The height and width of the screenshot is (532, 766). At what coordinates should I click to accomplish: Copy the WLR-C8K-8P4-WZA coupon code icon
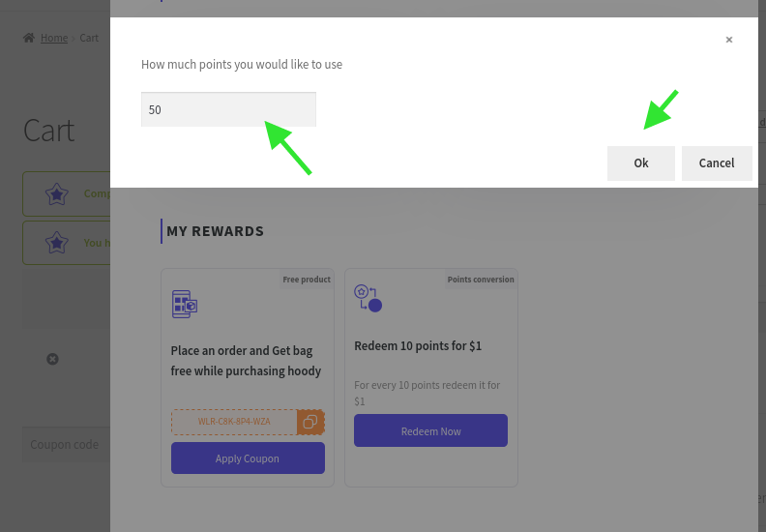point(310,422)
